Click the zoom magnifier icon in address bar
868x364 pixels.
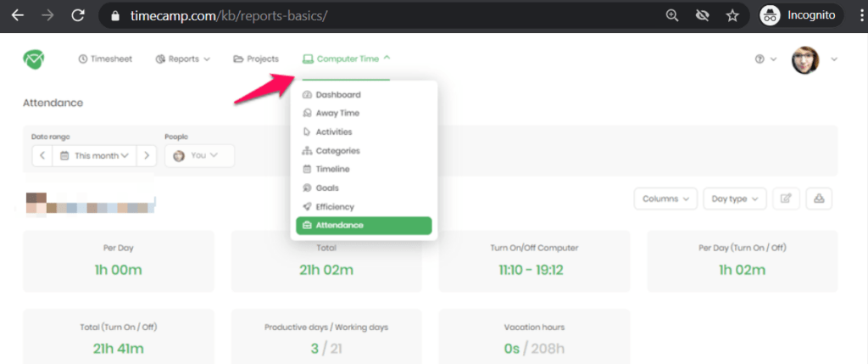click(x=672, y=16)
